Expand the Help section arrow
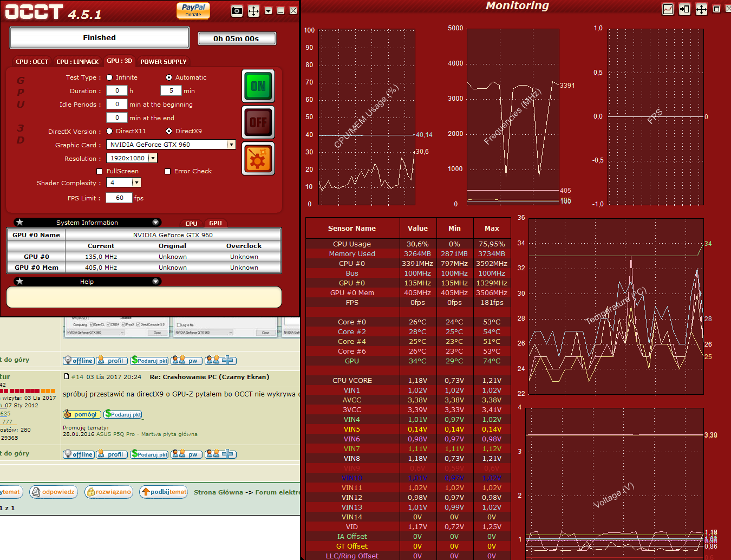The width and height of the screenshot is (731, 560). coord(155,281)
